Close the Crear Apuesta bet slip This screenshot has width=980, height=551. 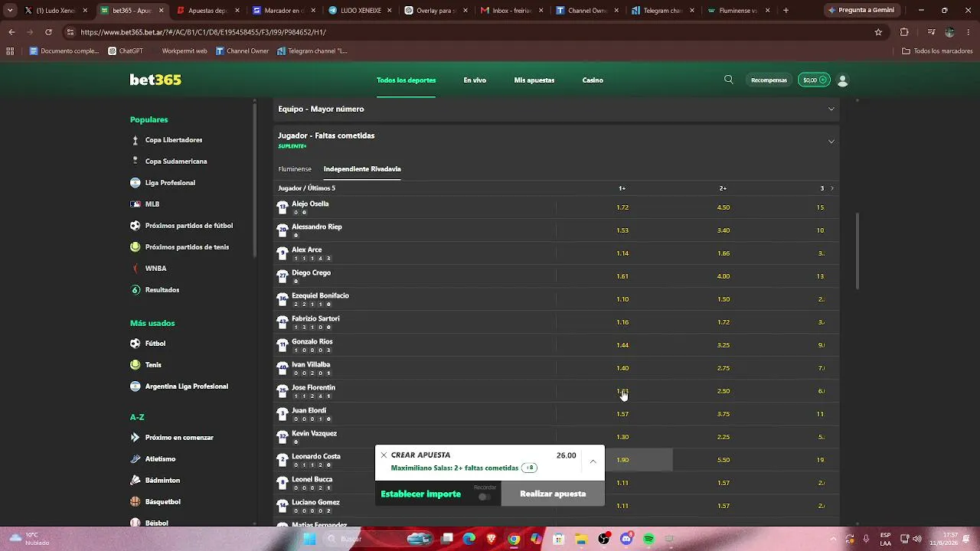click(x=384, y=455)
